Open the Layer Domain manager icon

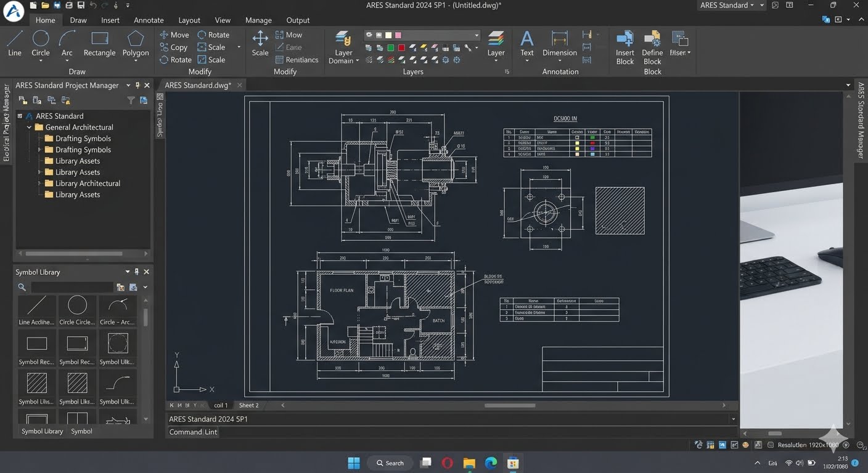click(343, 39)
